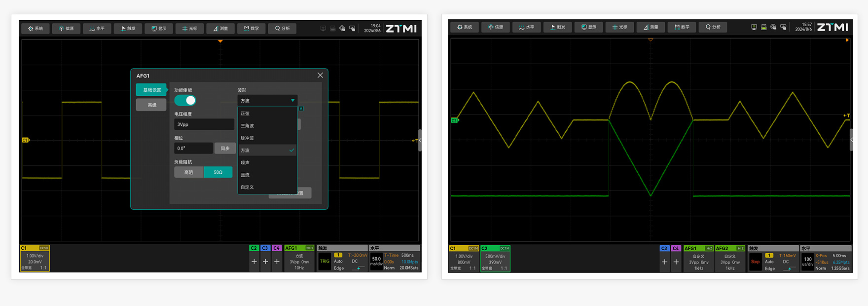Open the 系统 gear menu on left scope
This screenshot has width=868, height=306.
(36, 29)
